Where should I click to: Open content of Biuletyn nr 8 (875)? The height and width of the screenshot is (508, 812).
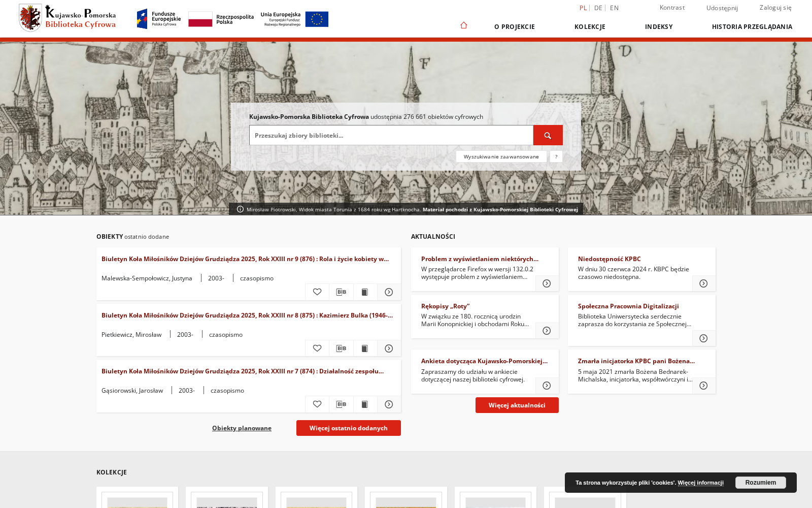coord(365,348)
